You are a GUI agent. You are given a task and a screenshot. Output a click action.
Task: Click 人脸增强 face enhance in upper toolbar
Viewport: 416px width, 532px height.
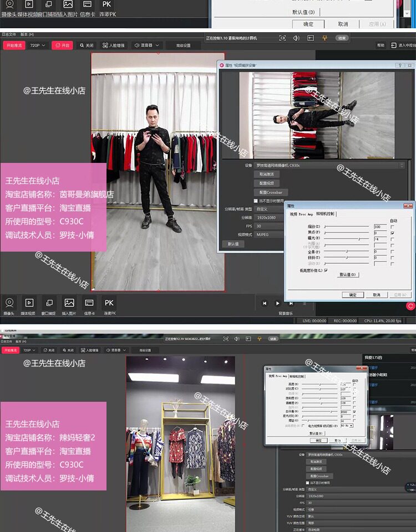coord(113,45)
